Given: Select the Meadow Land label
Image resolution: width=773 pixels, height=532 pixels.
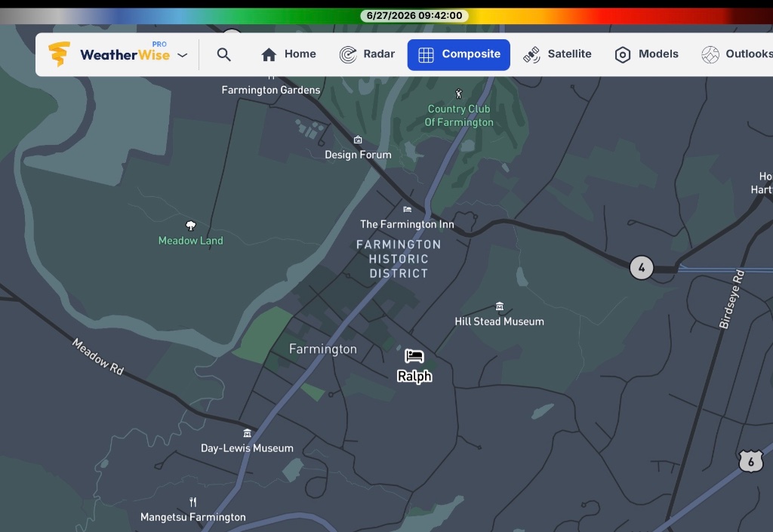Looking at the screenshot, I should (191, 241).
